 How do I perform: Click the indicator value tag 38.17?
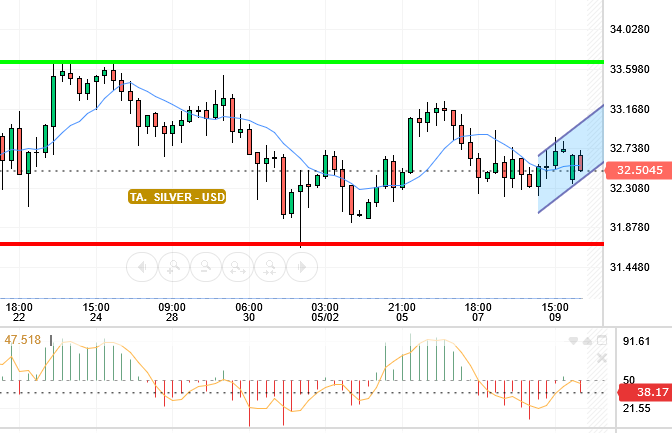point(645,392)
